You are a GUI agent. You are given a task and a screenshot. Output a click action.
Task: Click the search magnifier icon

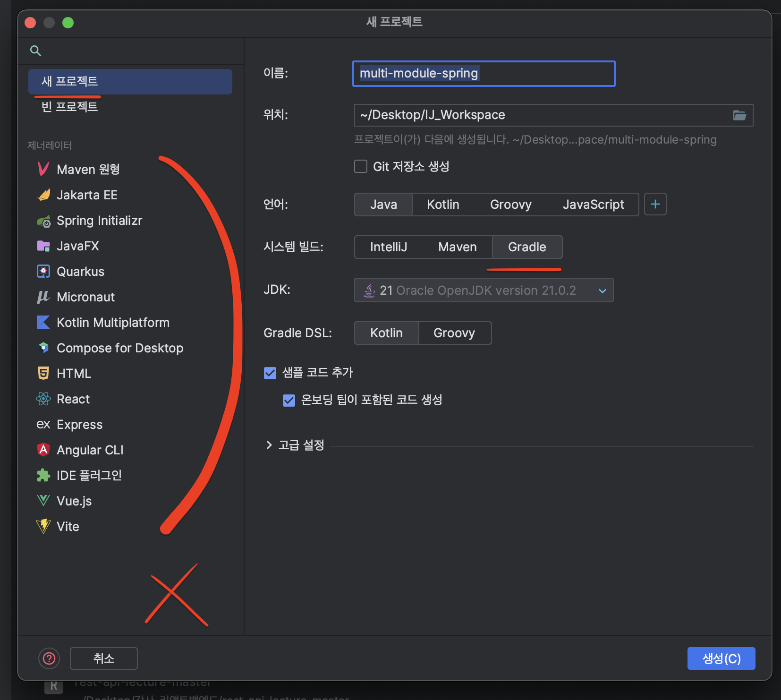click(x=35, y=51)
